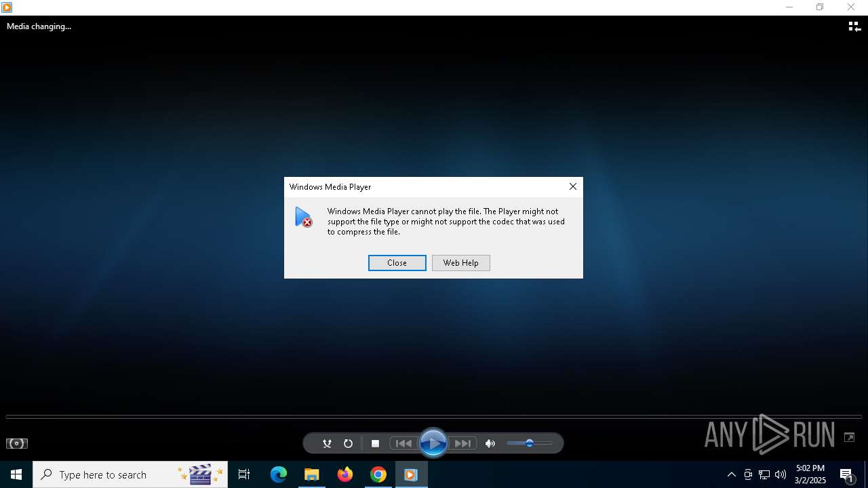Open the notification center
The image size is (868, 488).
846,474
